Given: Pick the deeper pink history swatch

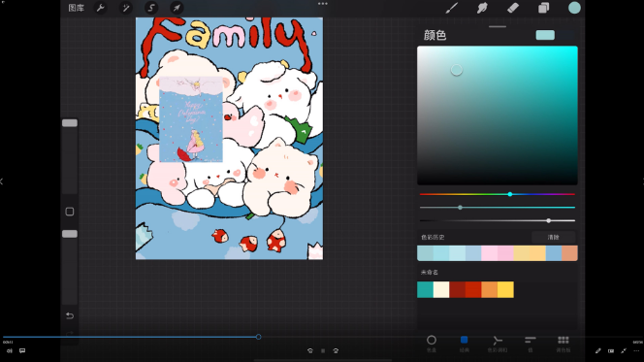Looking at the screenshot, I should tap(505, 253).
